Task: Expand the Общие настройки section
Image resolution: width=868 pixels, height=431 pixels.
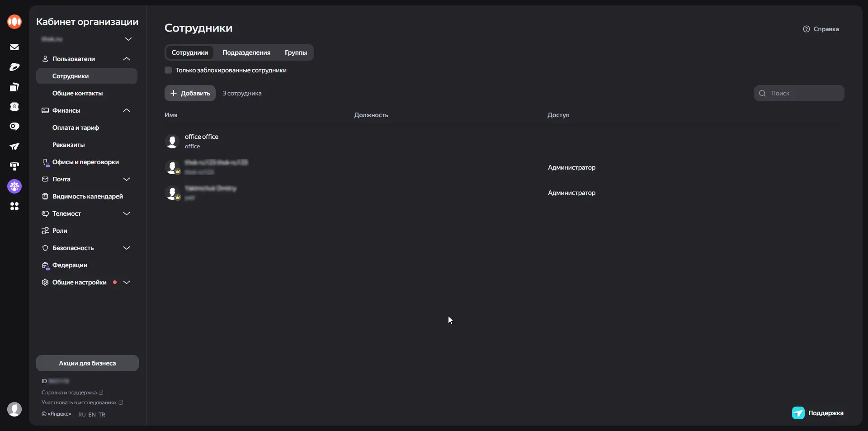Action: 127,282
